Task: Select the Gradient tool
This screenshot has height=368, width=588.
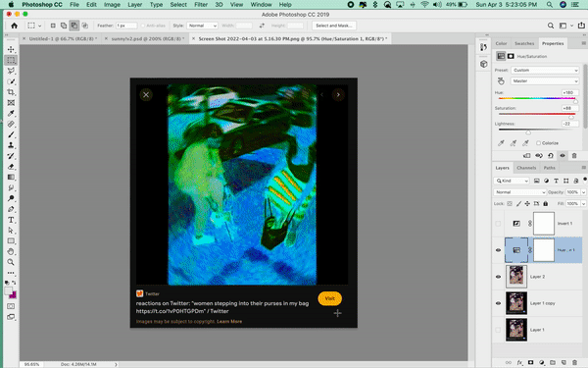Action: tap(11, 177)
